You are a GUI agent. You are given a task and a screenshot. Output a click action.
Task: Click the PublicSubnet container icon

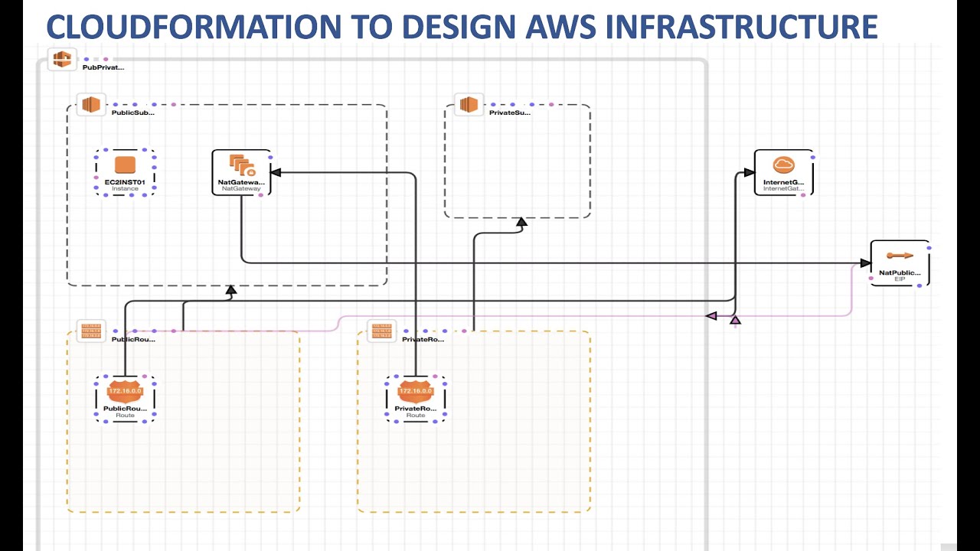click(x=92, y=105)
